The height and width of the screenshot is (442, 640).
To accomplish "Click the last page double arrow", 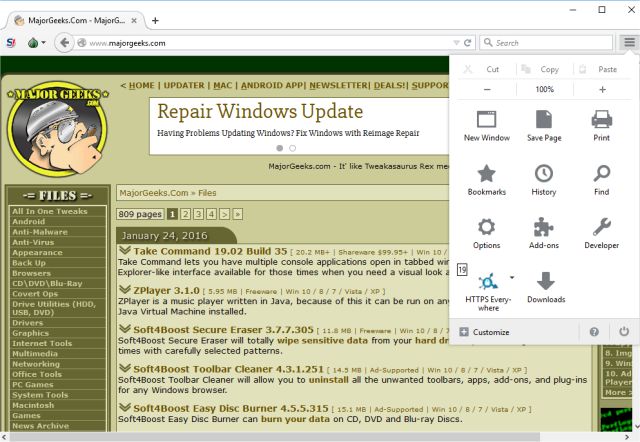I will (x=238, y=214).
